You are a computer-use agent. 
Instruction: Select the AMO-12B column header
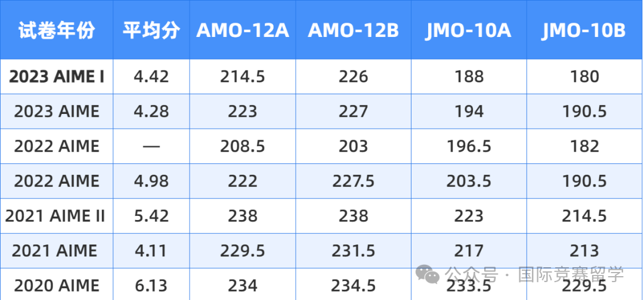pos(353,30)
